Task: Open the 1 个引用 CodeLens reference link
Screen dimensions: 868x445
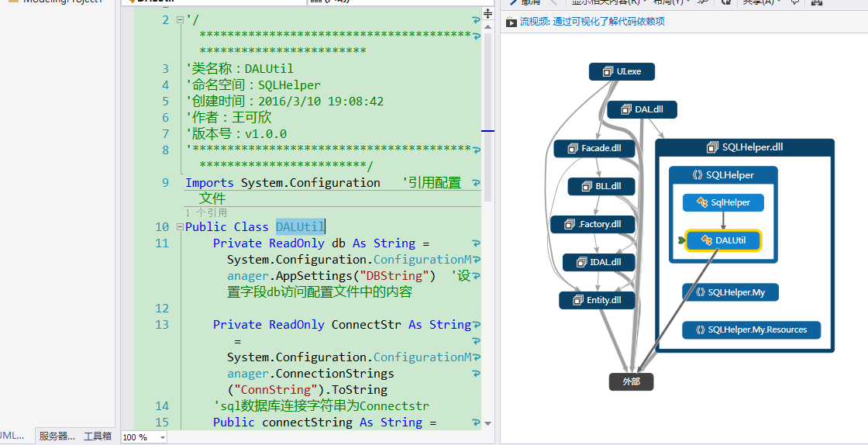Action: [x=206, y=212]
